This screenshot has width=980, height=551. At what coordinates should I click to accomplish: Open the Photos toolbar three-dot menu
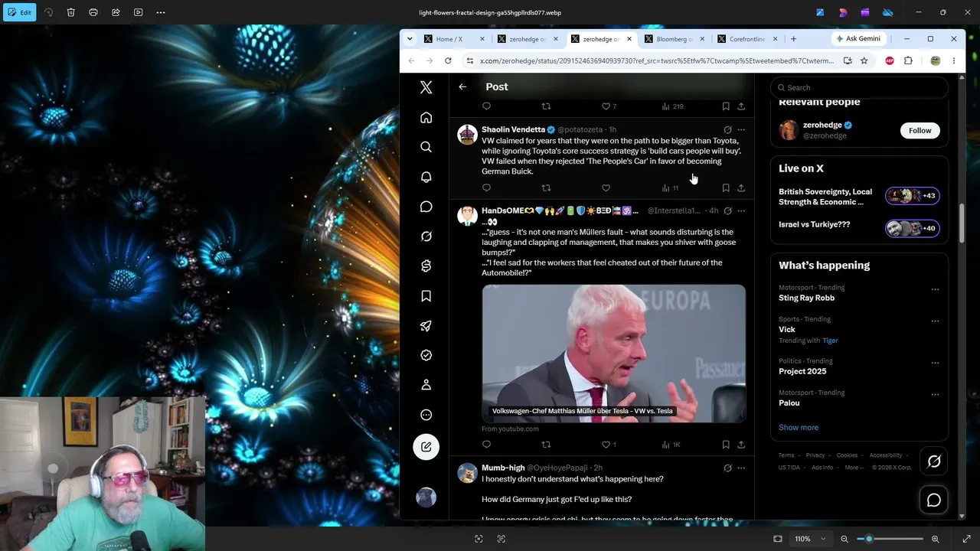tap(161, 12)
